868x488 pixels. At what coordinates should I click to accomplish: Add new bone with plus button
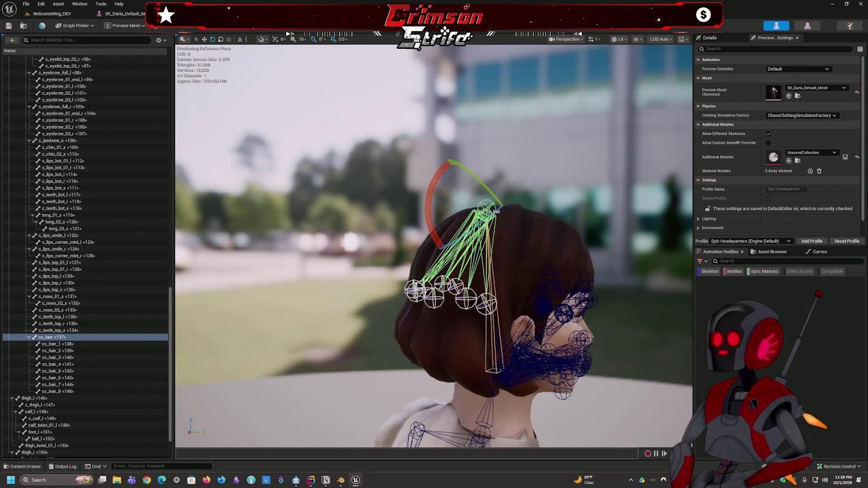(x=12, y=40)
